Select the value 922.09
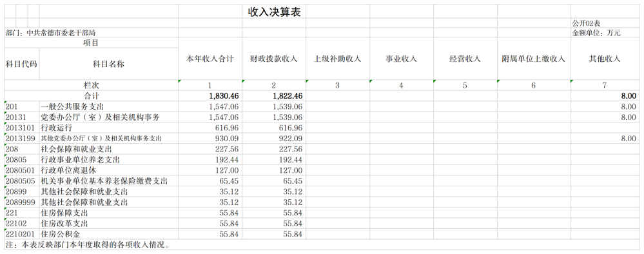This screenshot has width=644, height=254. coord(290,139)
